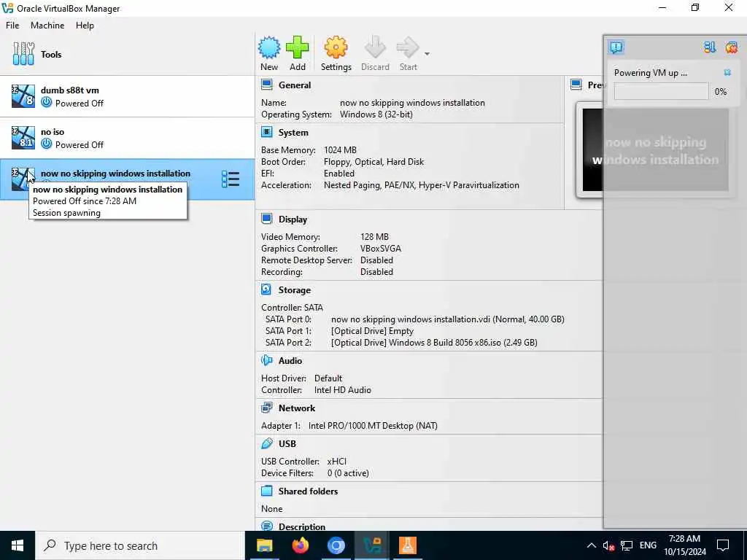Click the Shared folders header label
747x560 pixels.
click(308, 491)
